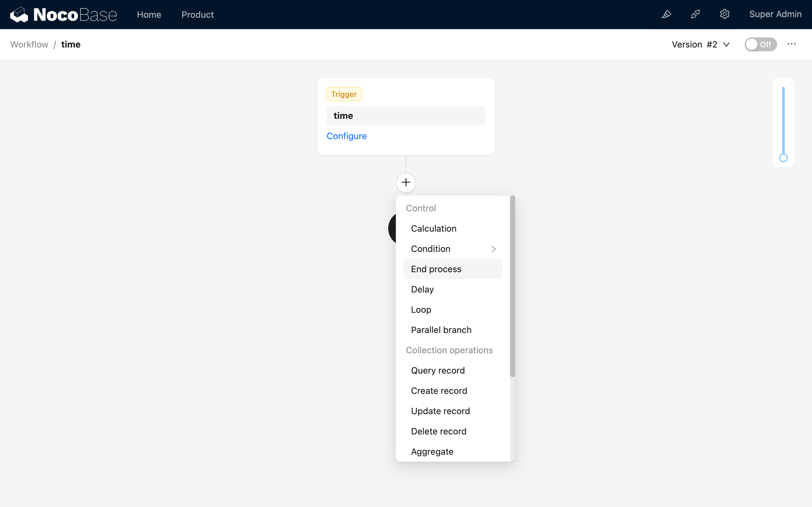812x507 pixels.
Task: Switch to the Product menu item
Action: [197, 15]
